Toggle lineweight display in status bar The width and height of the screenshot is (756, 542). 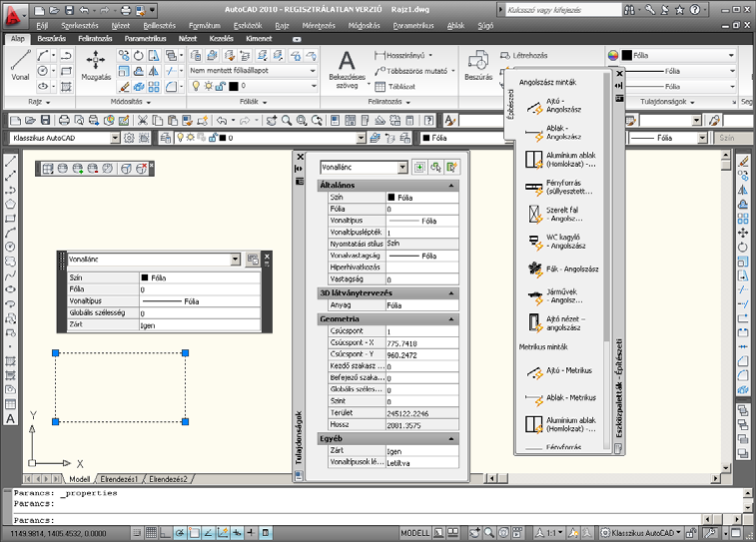coord(252,533)
